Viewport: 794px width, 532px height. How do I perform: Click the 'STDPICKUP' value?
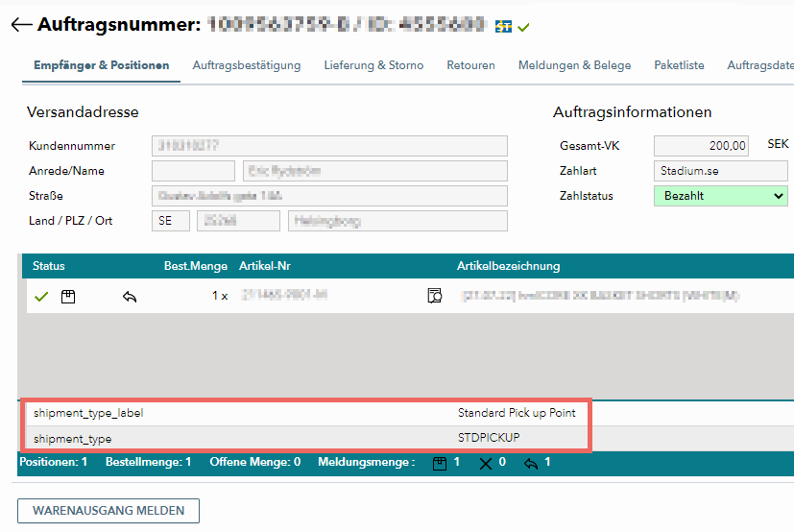(489, 438)
